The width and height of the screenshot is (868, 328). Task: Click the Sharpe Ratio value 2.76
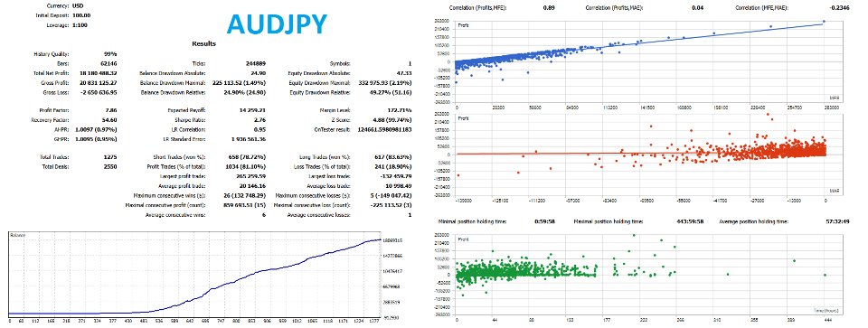pyautogui.click(x=259, y=120)
